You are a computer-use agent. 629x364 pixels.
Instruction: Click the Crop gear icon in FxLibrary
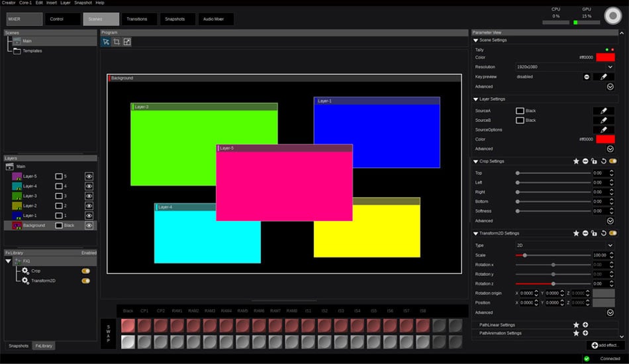pyautogui.click(x=25, y=271)
